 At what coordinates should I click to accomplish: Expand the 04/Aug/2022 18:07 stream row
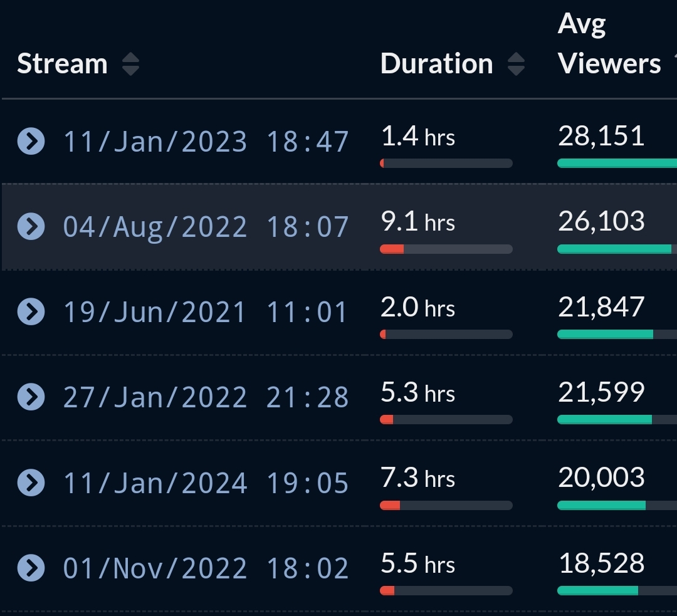31,226
